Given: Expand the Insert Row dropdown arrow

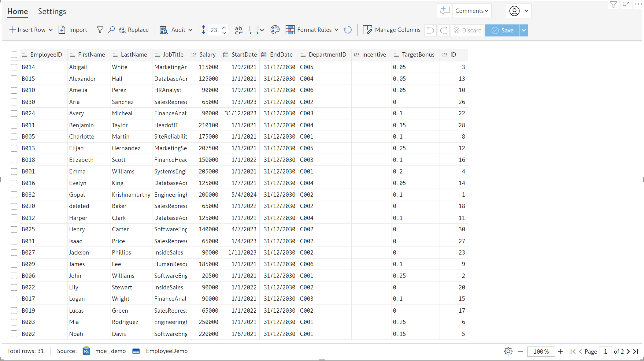Looking at the screenshot, I should click(51, 30).
